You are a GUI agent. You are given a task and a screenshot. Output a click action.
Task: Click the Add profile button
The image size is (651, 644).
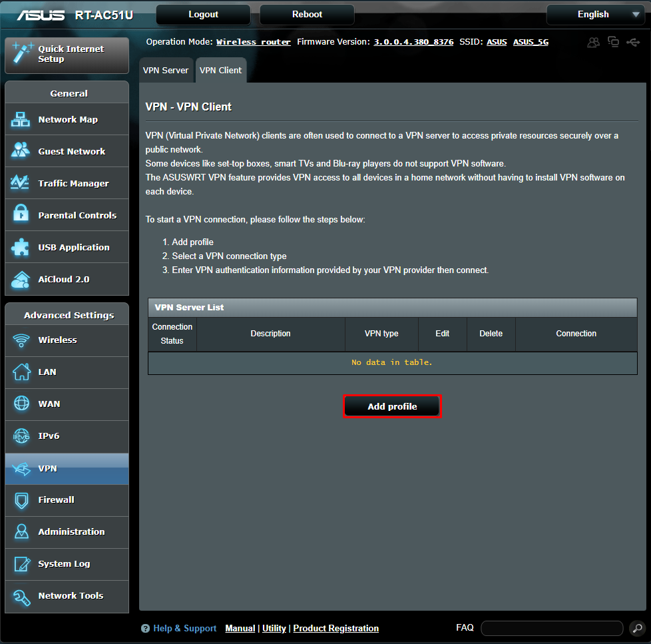pyautogui.click(x=392, y=406)
